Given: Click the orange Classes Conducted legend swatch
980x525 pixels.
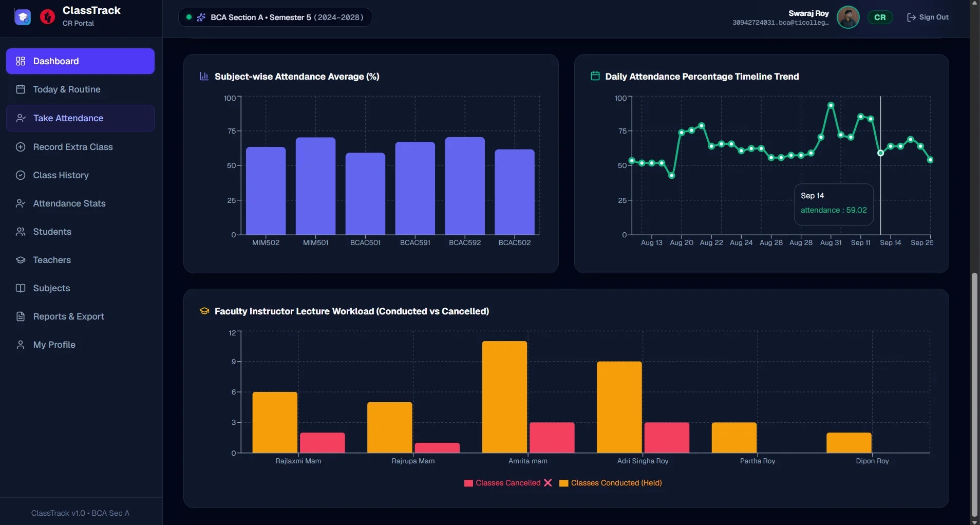Looking at the screenshot, I should [x=563, y=483].
